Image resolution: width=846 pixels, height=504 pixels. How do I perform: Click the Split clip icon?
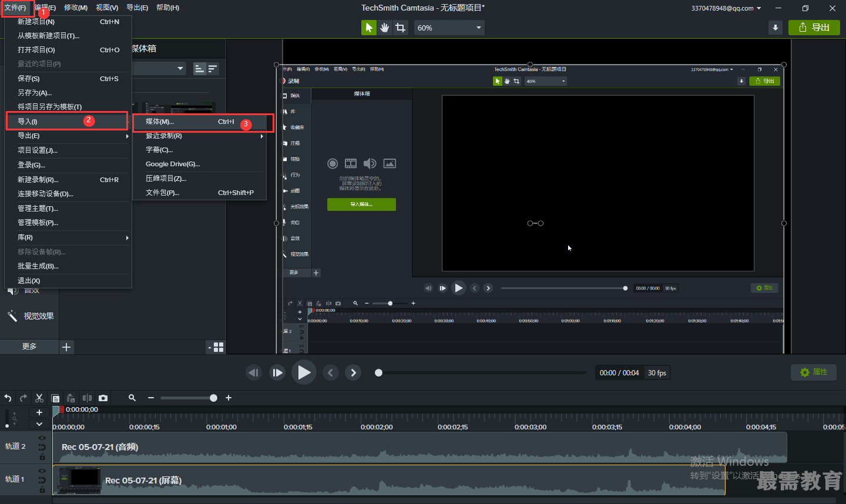tap(87, 398)
